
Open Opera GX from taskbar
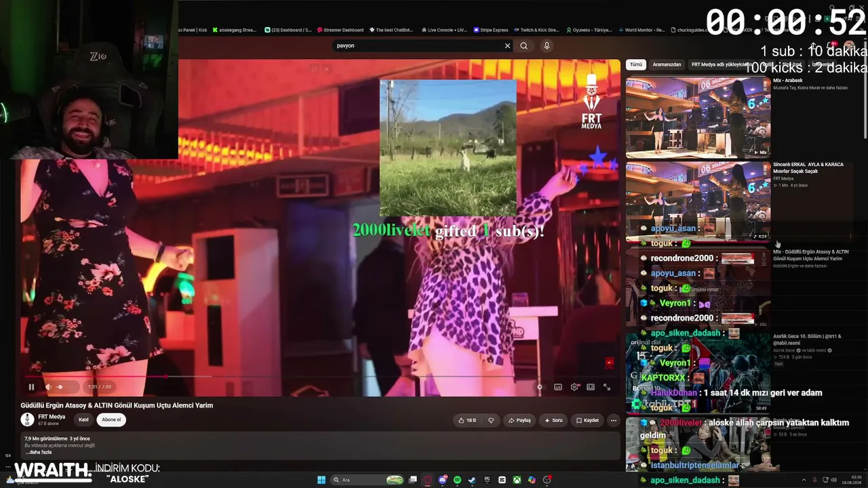click(x=427, y=480)
